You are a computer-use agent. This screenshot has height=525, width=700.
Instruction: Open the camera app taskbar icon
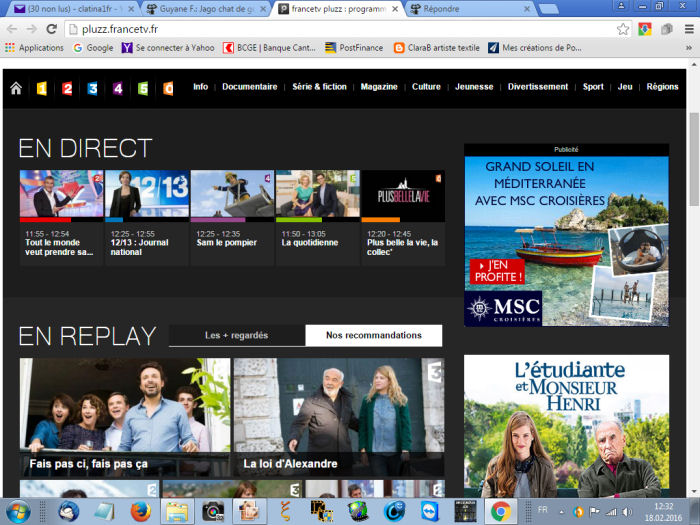(x=213, y=512)
